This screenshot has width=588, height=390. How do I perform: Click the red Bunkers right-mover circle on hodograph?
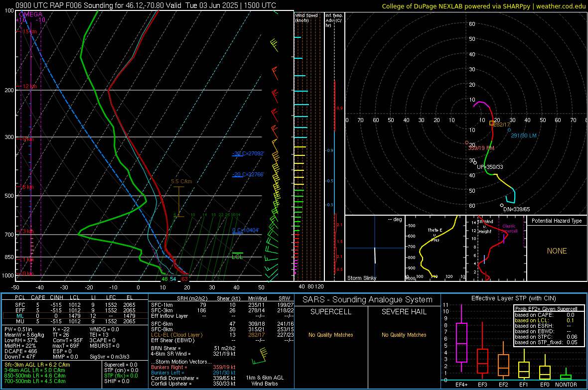(467, 142)
